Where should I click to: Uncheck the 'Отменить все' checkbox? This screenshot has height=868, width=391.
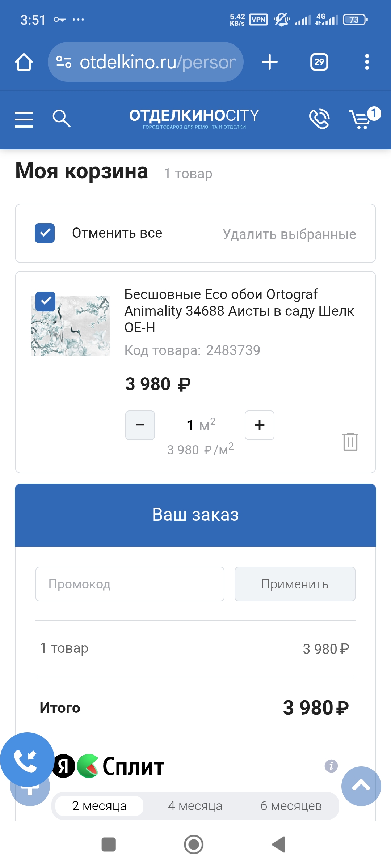coord(45,233)
